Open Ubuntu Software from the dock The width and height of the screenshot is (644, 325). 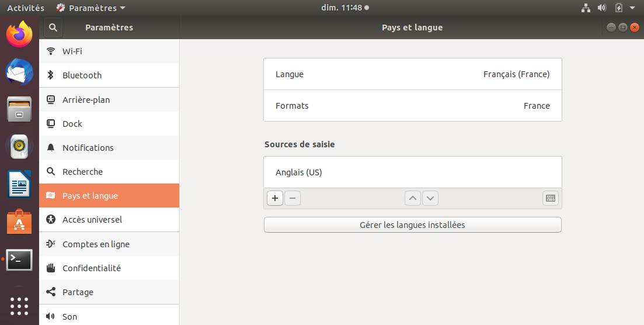pyautogui.click(x=19, y=223)
